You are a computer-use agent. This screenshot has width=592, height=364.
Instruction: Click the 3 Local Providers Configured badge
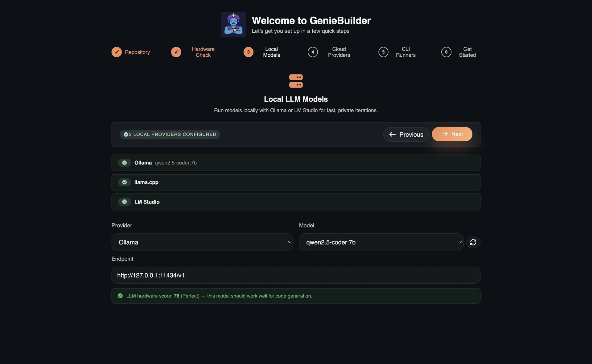170,134
